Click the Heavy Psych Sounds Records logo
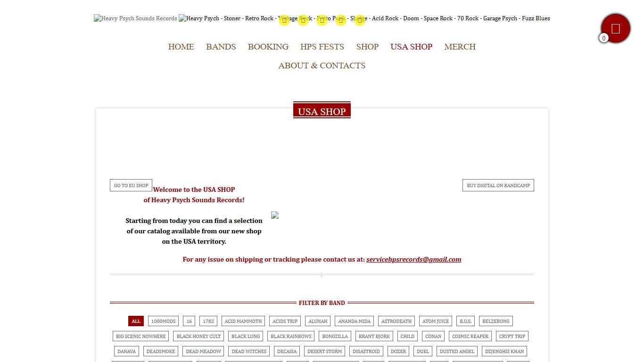Image resolution: width=644 pixels, height=362 pixels. tap(135, 18)
